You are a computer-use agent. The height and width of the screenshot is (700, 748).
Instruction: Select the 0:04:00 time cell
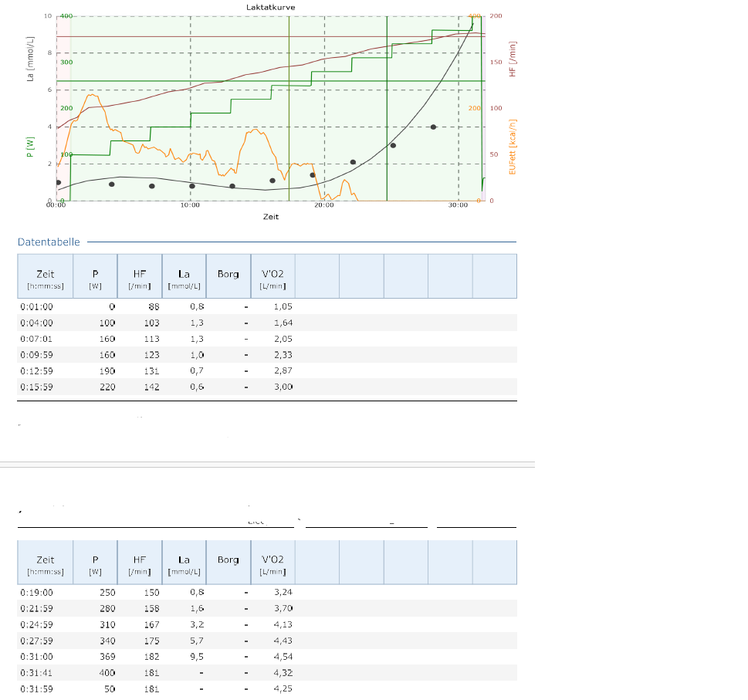coord(36,323)
